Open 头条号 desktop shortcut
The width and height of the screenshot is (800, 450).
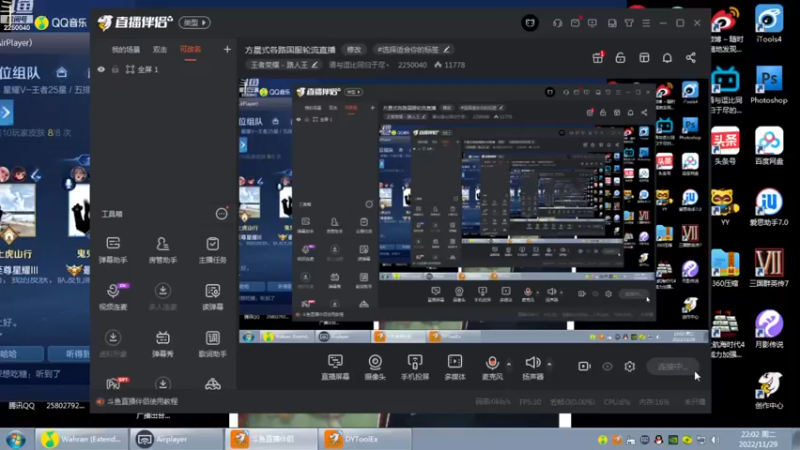(725, 146)
